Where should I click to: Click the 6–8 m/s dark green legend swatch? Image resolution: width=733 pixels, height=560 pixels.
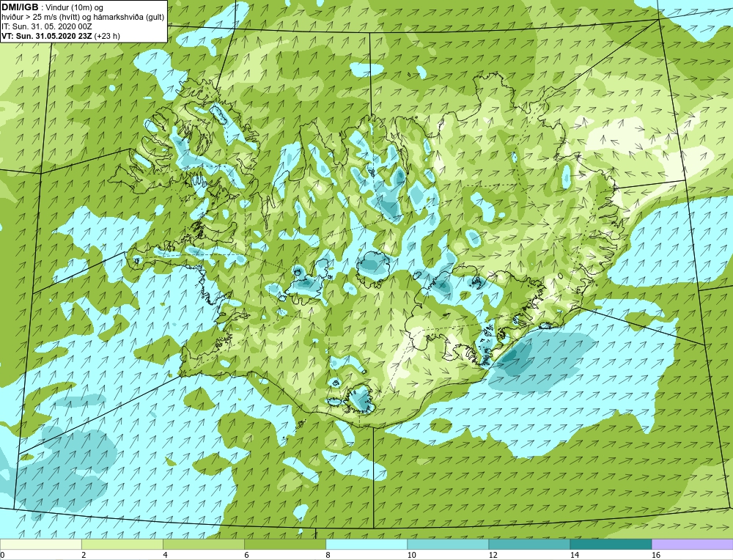284,544
